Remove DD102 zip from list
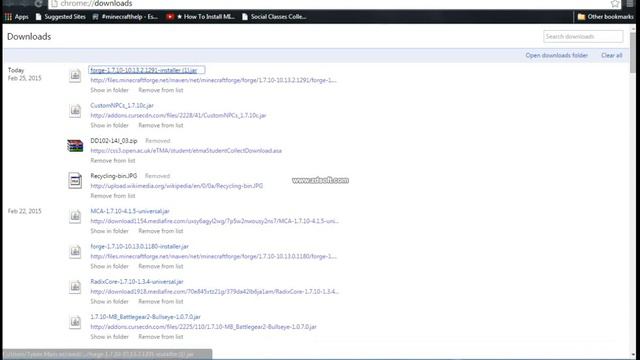The image size is (640, 360). coord(113,160)
